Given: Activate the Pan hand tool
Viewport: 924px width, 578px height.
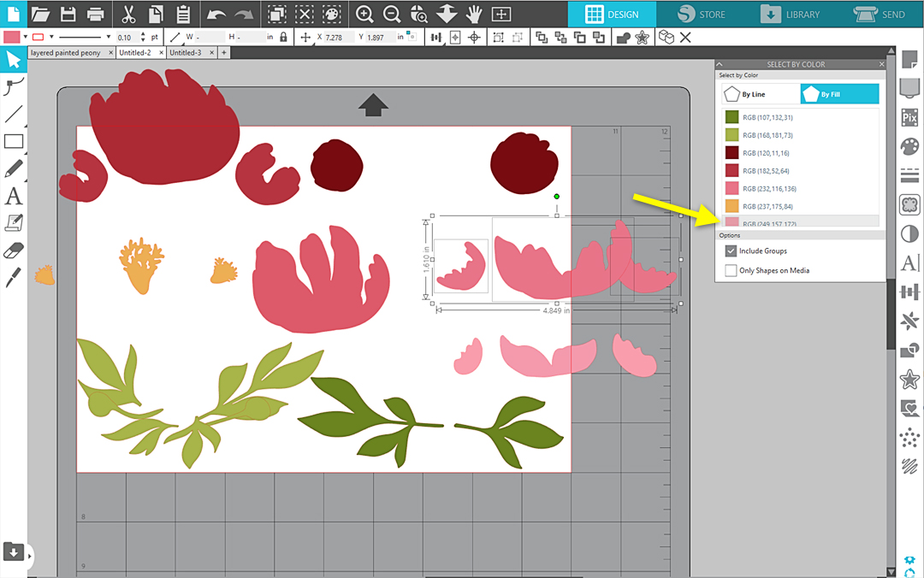Looking at the screenshot, I should click(x=474, y=14).
